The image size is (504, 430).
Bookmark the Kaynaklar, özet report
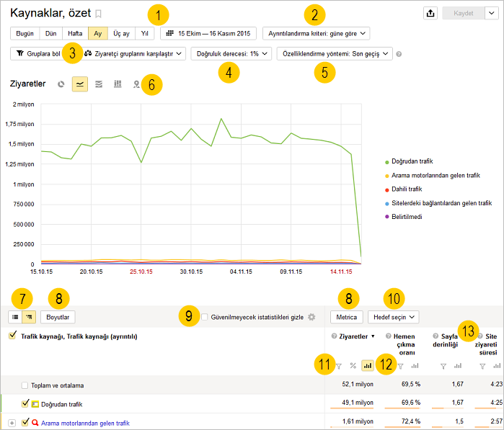pyautogui.click(x=99, y=14)
